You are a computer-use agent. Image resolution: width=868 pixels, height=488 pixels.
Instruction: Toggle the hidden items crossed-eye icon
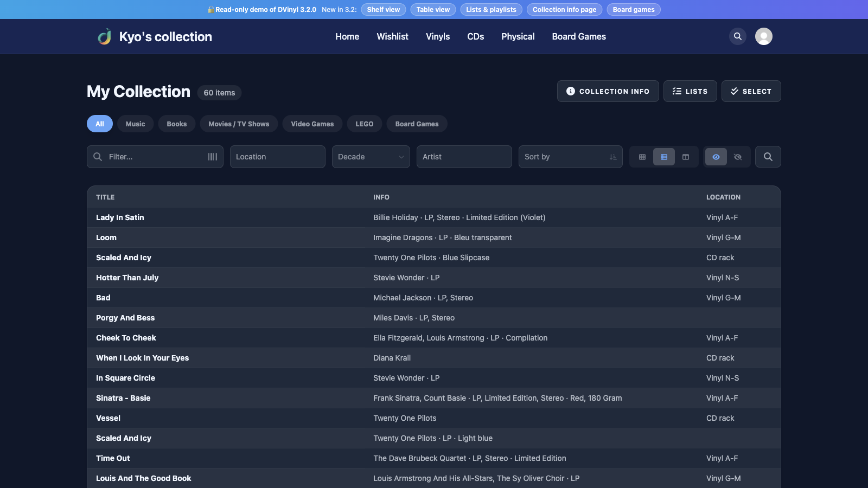(738, 157)
